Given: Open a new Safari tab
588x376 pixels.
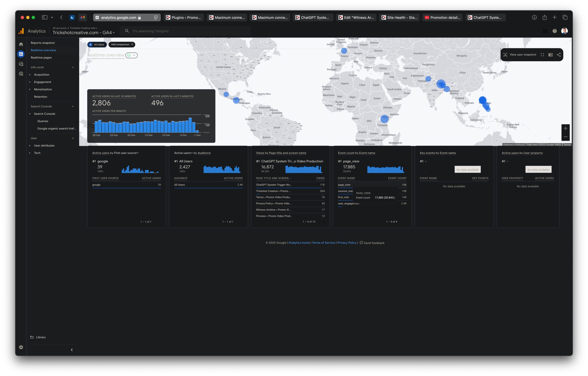Looking at the screenshot, I should [x=554, y=17].
